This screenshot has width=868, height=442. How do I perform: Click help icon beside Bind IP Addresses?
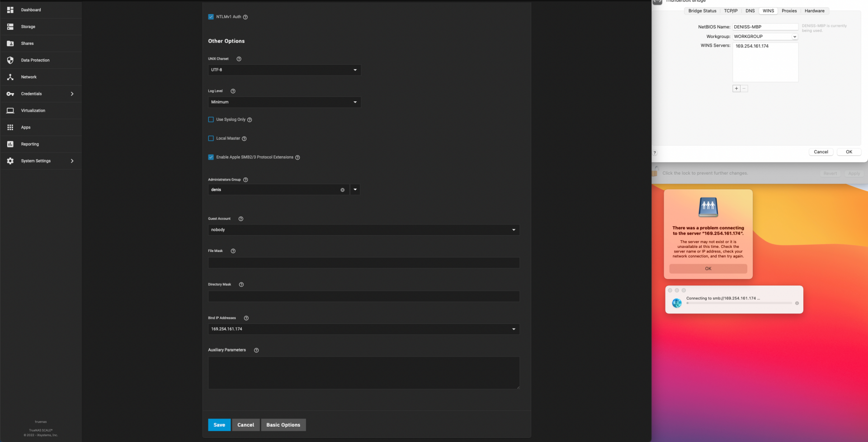(246, 318)
